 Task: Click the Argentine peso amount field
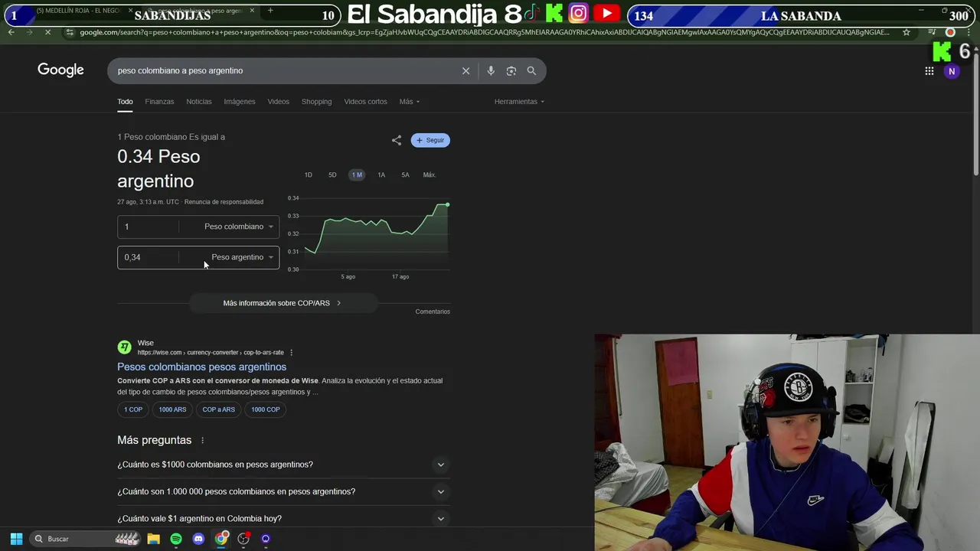[149, 257]
